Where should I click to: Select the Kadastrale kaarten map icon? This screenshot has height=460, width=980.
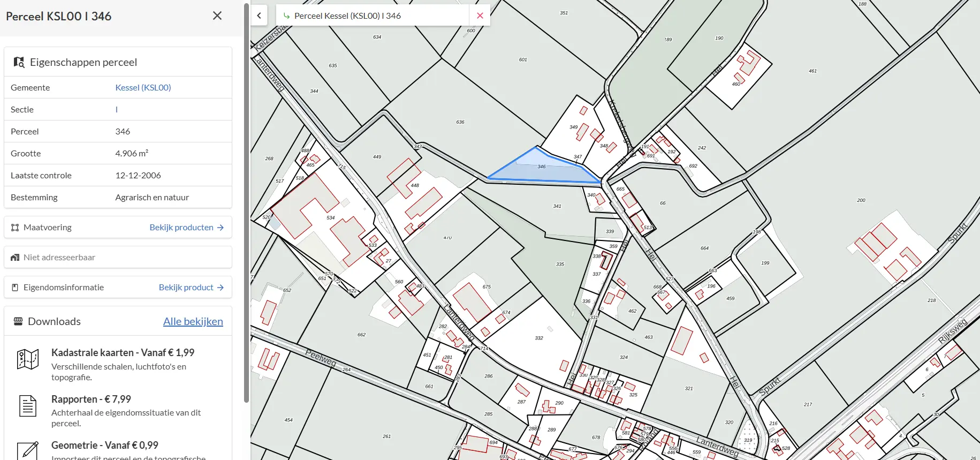28,359
